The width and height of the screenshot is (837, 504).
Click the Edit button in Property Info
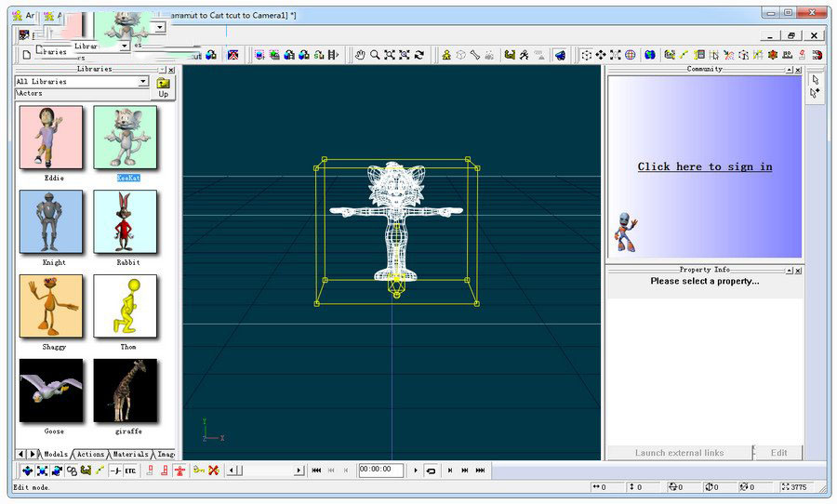point(778,453)
